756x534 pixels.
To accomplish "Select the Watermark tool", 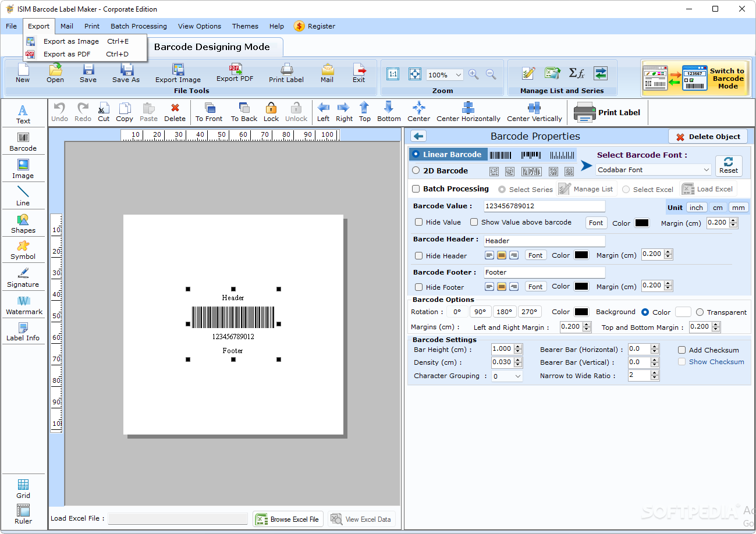I will pyautogui.click(x=24, y=305).
